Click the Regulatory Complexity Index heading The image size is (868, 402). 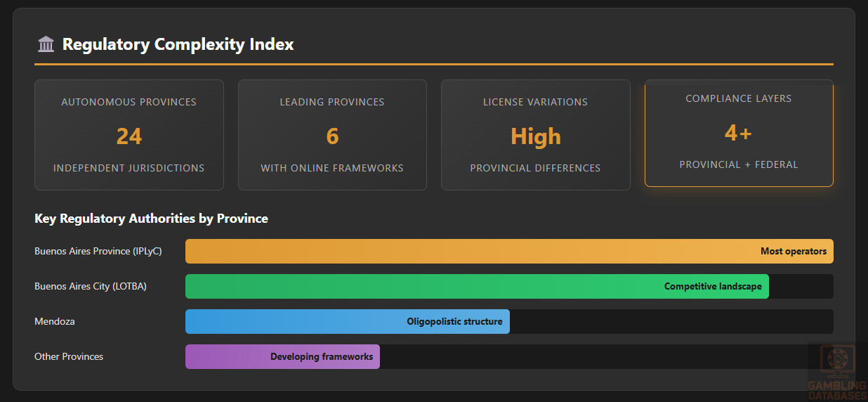[178, 44]
